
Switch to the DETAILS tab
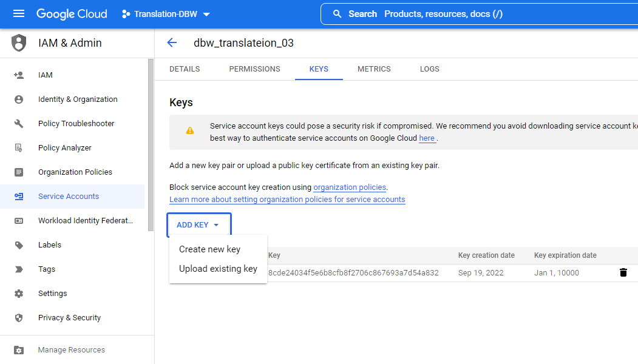pyautogui.click(x=185, y=69)
